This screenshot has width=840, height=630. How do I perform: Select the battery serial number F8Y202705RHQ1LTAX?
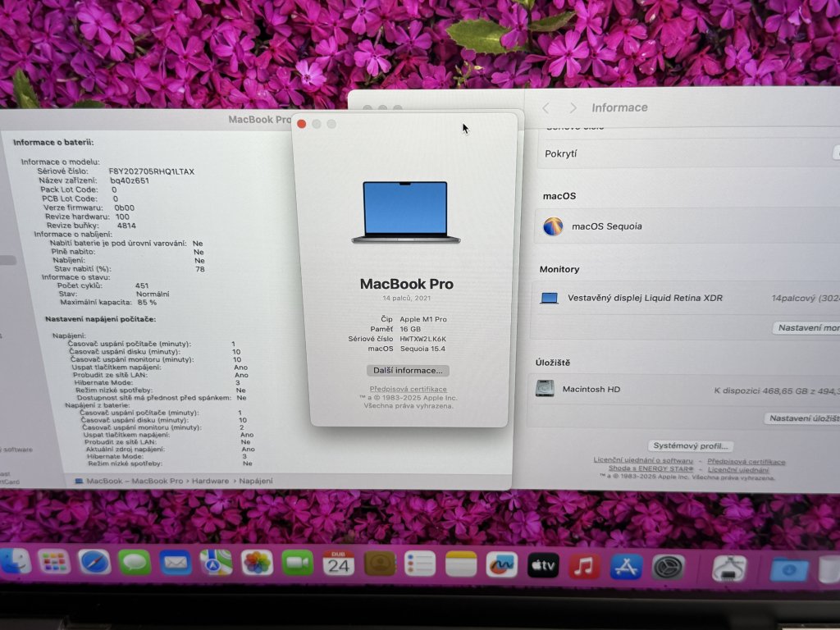point(152,171)
